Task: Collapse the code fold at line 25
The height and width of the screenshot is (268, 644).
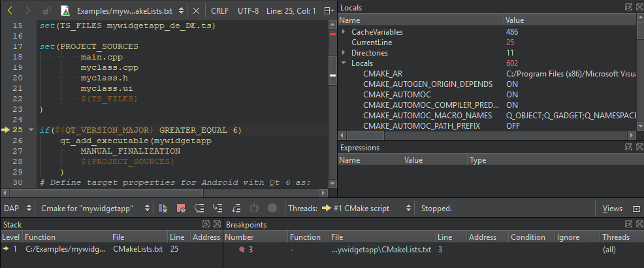Action: point(31,130)
